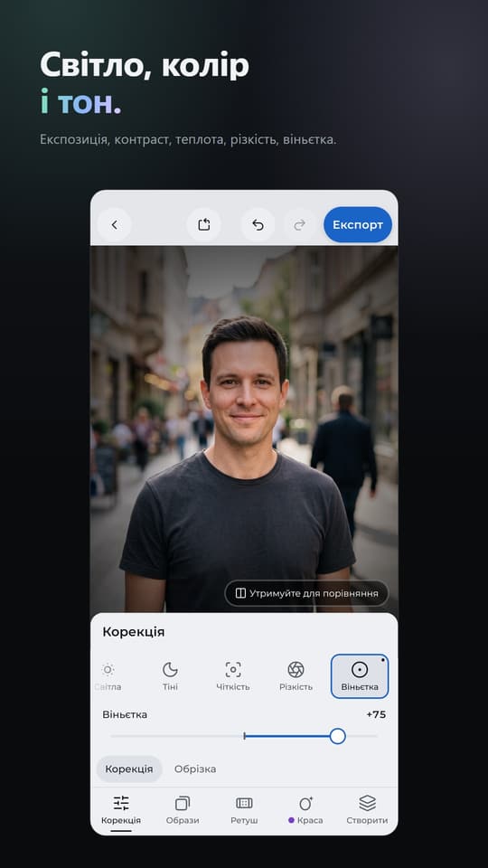Pick the partially hidden Світла sun icon
Viewport: 488px width, 868px height.
108,676
